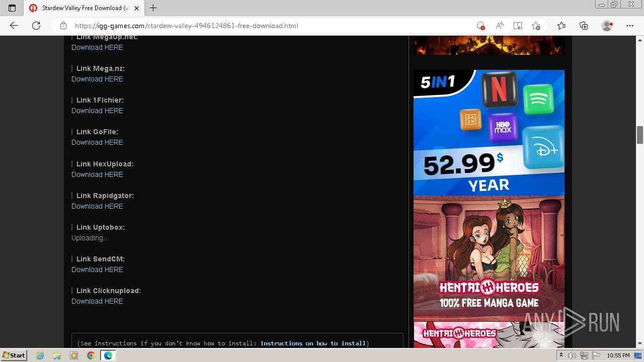Click the browser Back arrow
The height and width of the screenshot is (362, 644).
click(14, 26)
